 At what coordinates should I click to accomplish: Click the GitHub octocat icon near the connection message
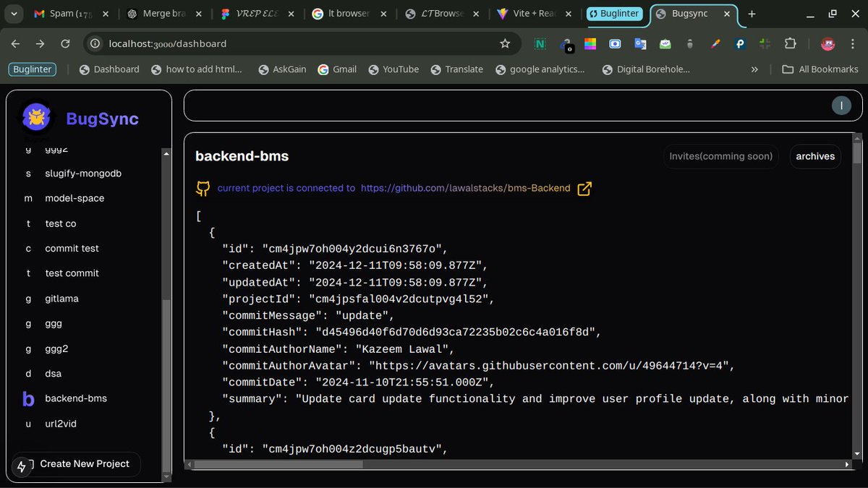point(203,188)
